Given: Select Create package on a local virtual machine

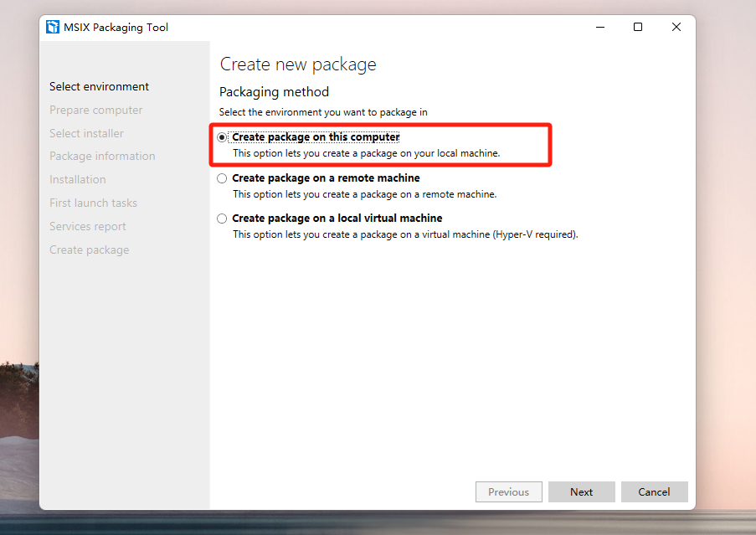Looking at the screenshot, I should 222,219.
